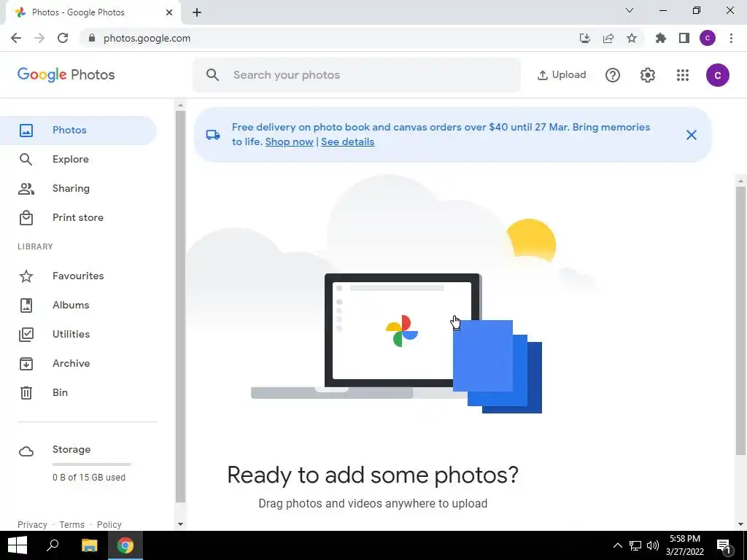Image resolution: width=747 pixels, height=560 pixels.
Task: Click the Storage cloud icon
Action: point(26,451)
